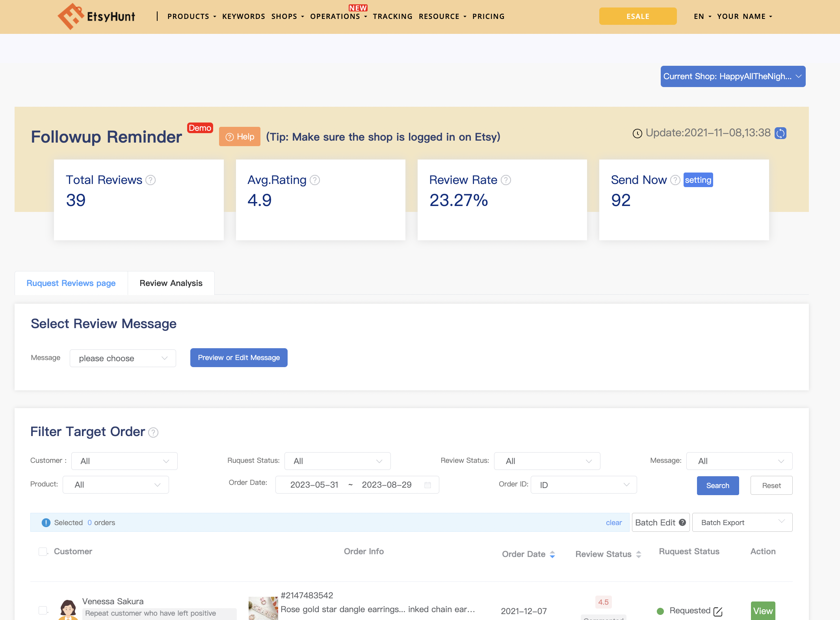Expand the Message please choose dropdown
Screen dimensions: 840x620
pos(123,358)
